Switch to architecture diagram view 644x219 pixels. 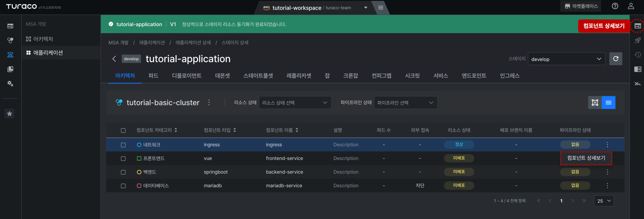595,103
